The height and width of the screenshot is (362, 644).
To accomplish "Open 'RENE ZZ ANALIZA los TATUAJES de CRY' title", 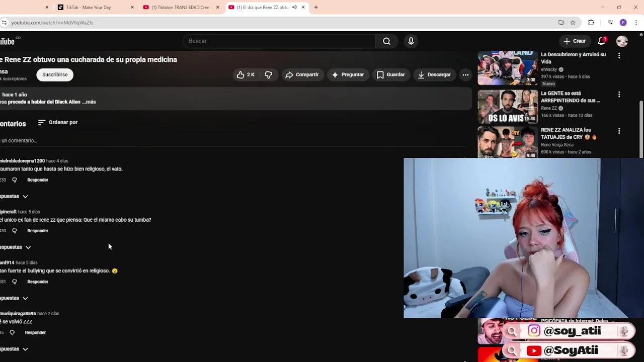I will pyautogui.click(x=569, y=133).
